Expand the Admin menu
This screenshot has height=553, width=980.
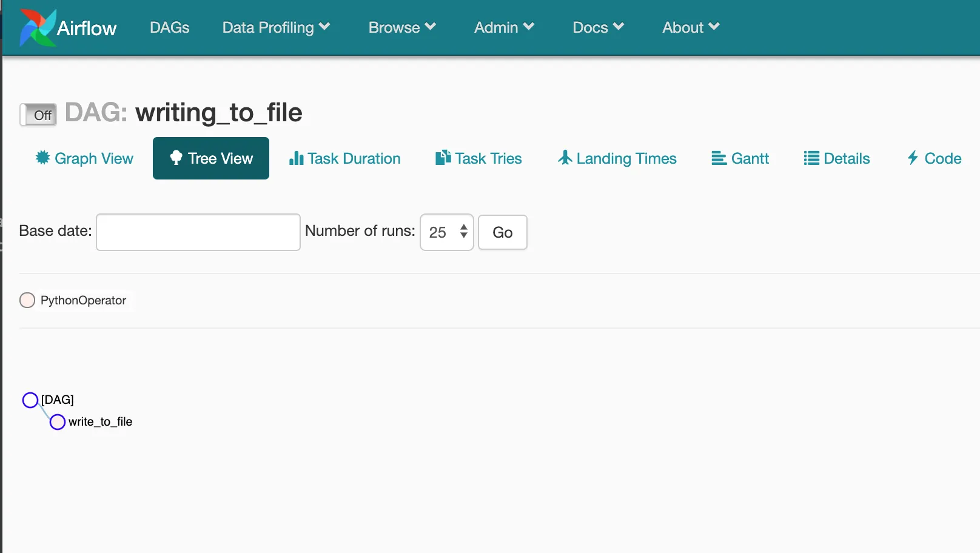point(504,27)
